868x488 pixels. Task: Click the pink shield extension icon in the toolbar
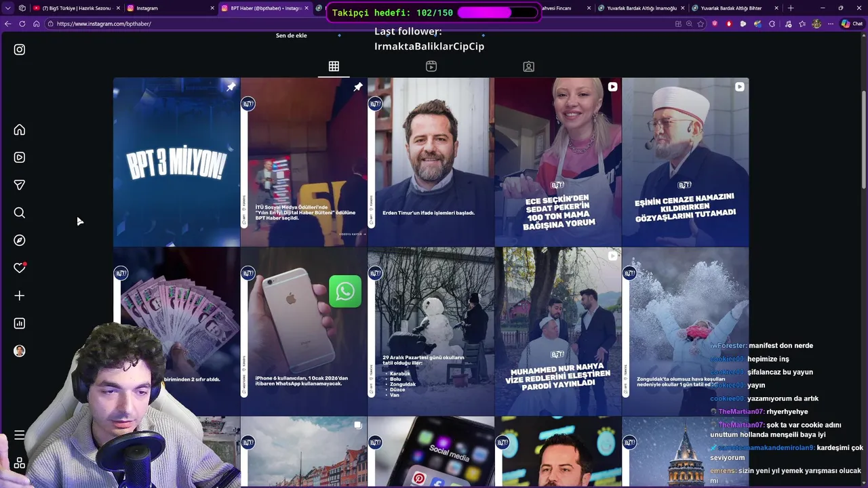715,24
